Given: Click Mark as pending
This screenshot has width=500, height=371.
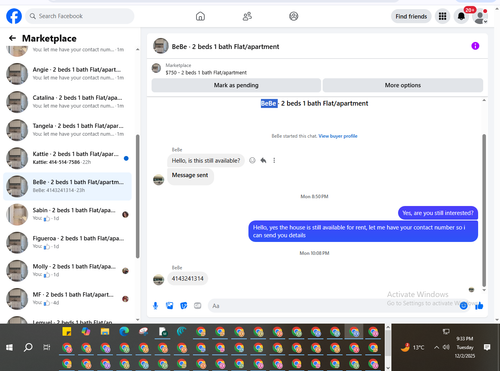Looking at the screenshot, I should [236, 85].
